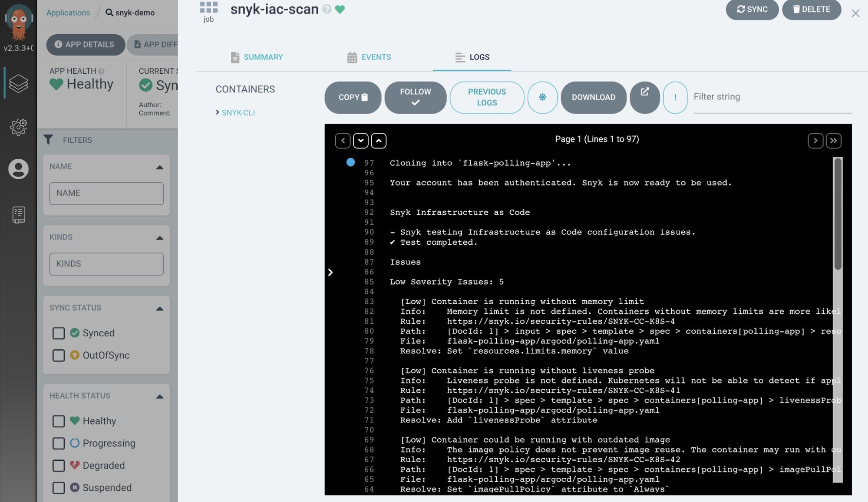The height and width of the screenshot is (502, 868).
Task: Toggle the Synced checkbox in Sync Status
Action: pyautogui.click(x=59, y=333)
